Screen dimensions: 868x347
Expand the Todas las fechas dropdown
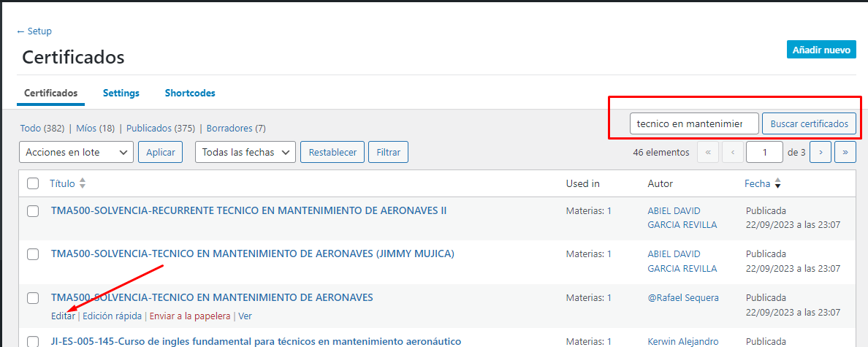(245, 152)
